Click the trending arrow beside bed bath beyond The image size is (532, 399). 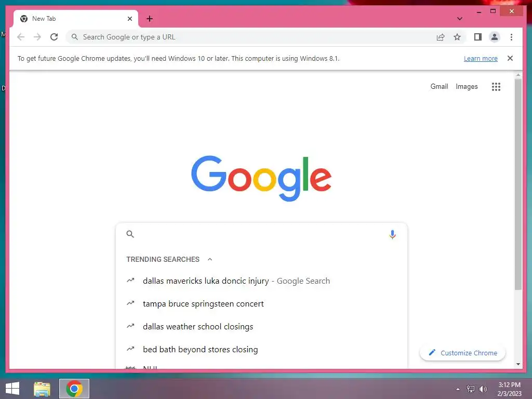pos(130,349)
